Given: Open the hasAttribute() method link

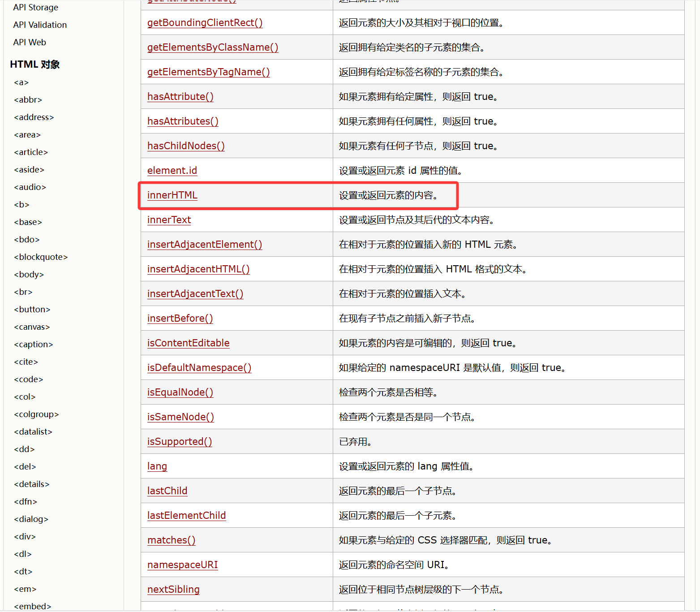Looking at the screenshot, I should pyautogui.click(x=180, y=96).
